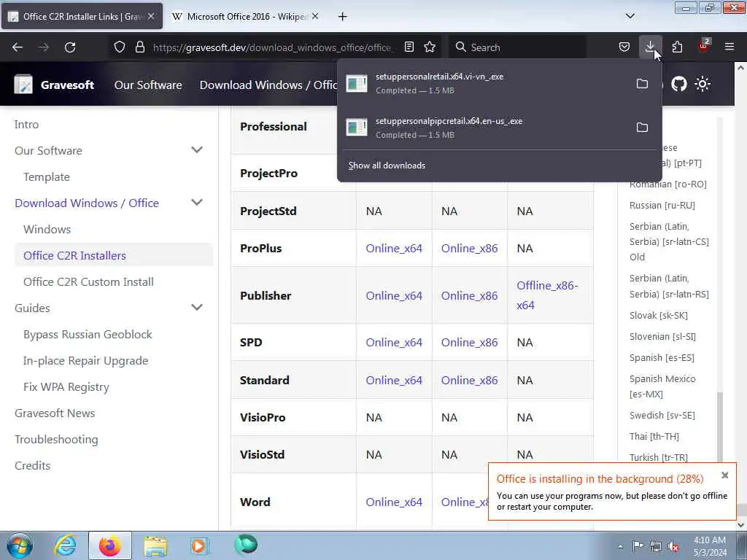Toggle reader view icon
This screenshot has height=560, width=747.
point(409,47)
